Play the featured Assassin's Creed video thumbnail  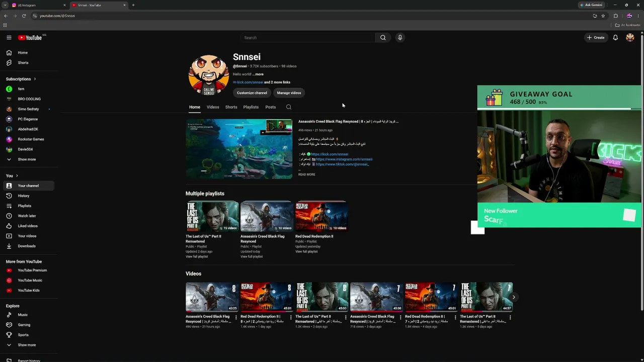click(x=239, y=149)
